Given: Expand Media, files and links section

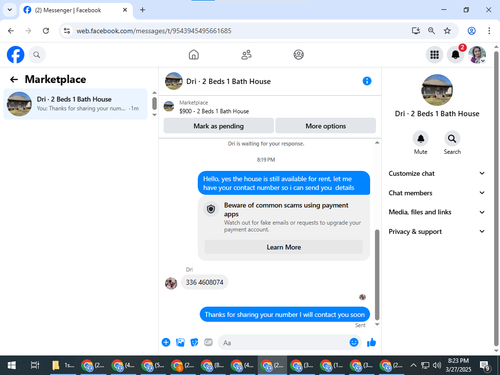Looking at the screenshot, I should (436, 212).
